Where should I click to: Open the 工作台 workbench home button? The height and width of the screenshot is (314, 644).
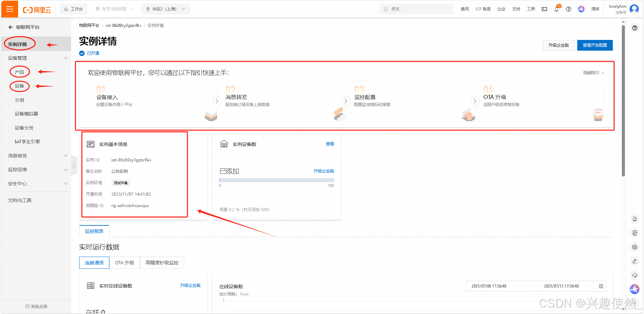coord(73,9)
